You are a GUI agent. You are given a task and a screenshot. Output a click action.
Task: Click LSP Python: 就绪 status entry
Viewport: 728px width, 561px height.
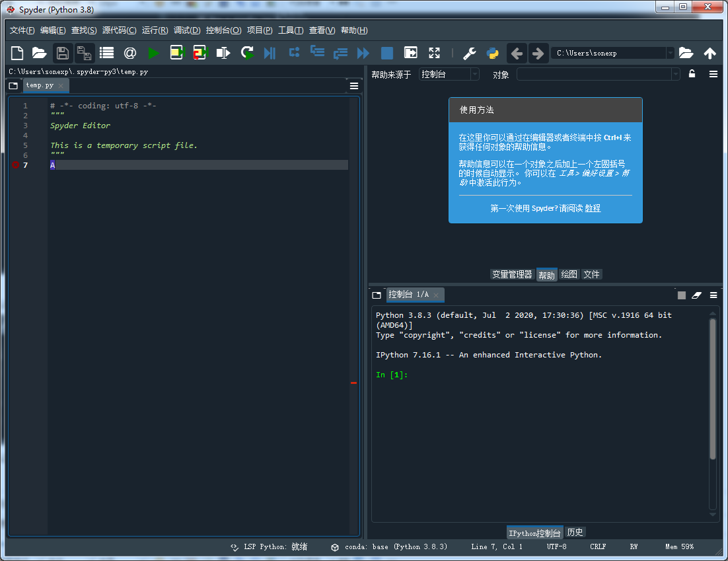pos(269,547)
